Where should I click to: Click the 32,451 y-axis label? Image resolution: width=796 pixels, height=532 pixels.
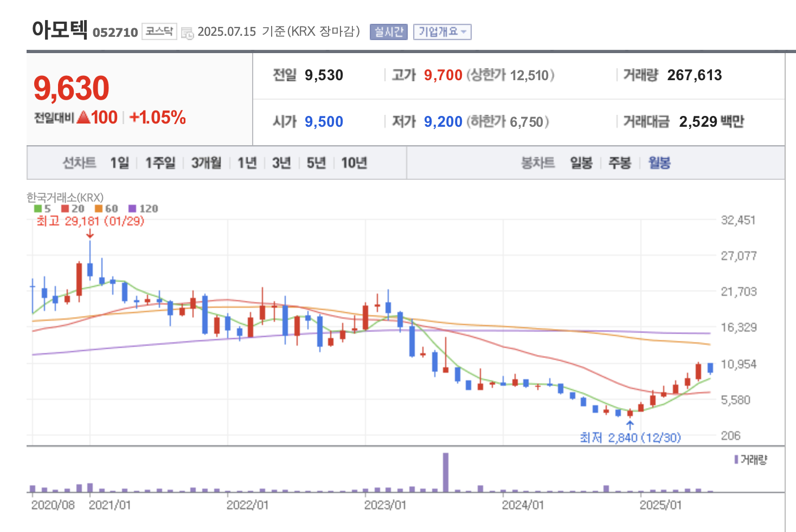pos(738,220)
